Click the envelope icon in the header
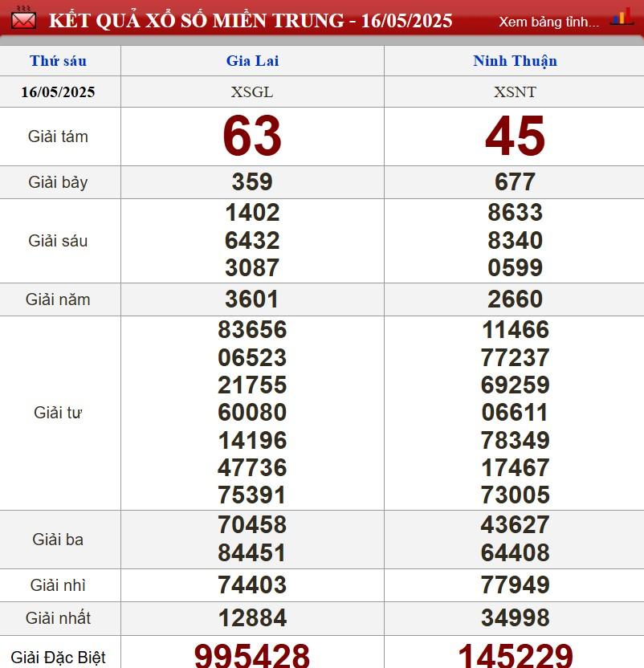The image size is (644, 668). pos(23,18)
